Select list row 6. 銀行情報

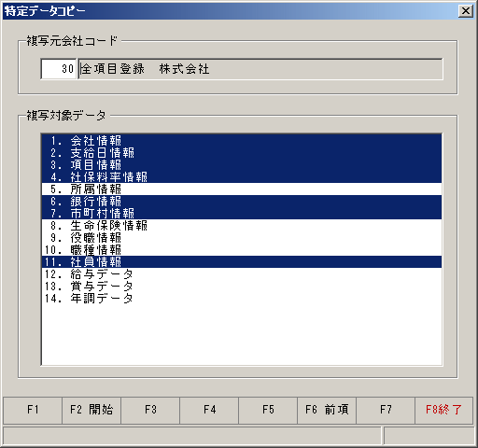click(242, 201)
